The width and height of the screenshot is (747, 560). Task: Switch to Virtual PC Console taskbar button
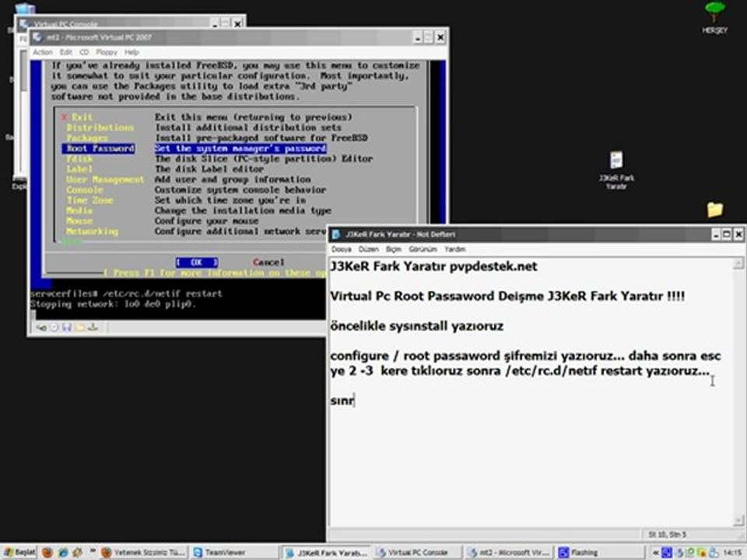[x=416, y=552]
